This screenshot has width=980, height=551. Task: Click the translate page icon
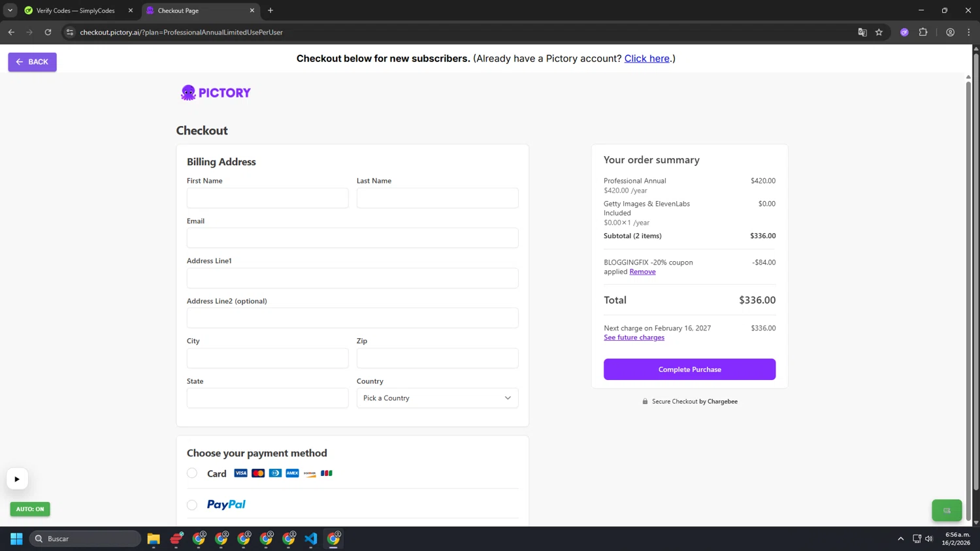pos(862,32)
